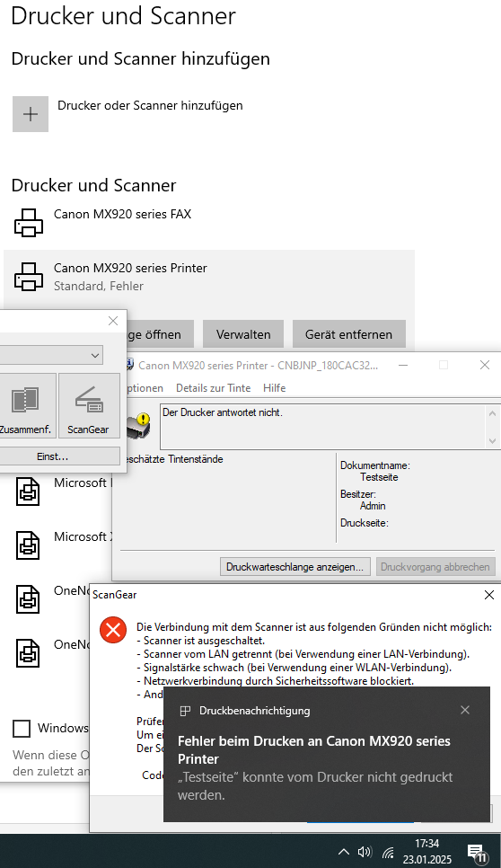Image resolution: width=501 pixels, height=868 pixels.
Task: Click 'Signalstärke schwach' reason line
Action: click(x=294, y=667)
